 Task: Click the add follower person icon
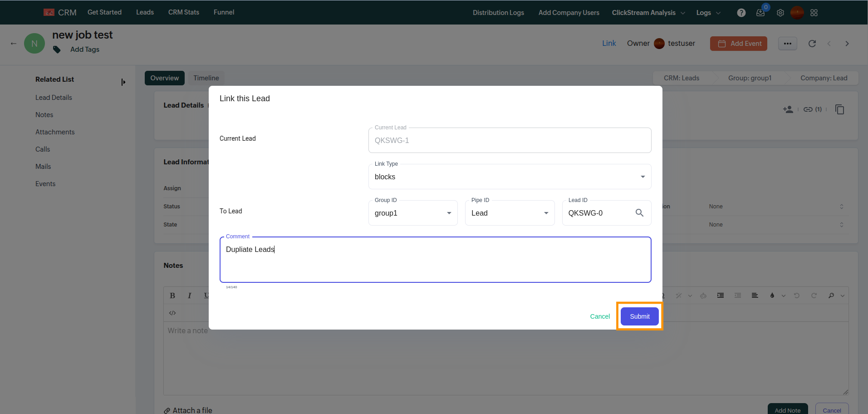pyautogui.click(x=788, y=109)
